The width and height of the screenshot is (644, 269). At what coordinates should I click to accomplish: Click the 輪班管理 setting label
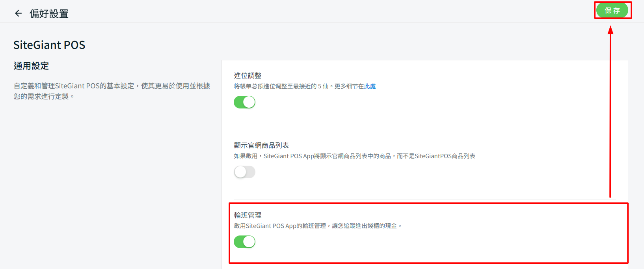[248, 215]
